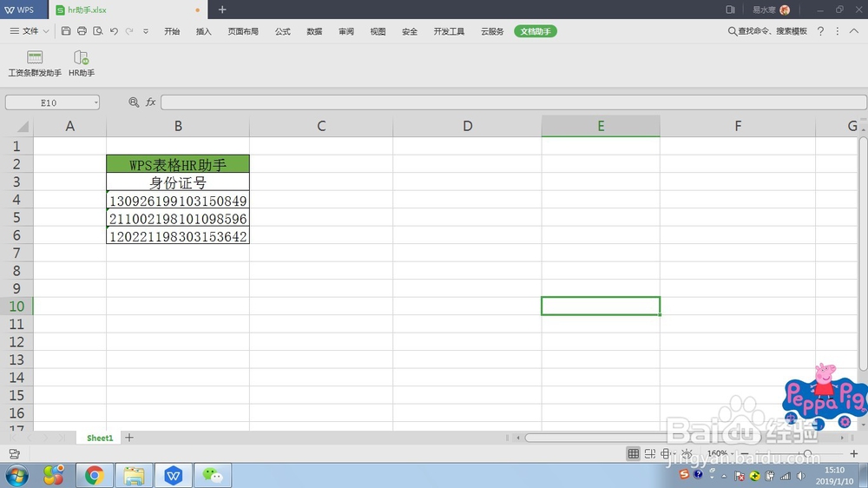This screenshot has height=488, width=868.
Task: Zoom out with the minus button
Action: pos(745,453)
